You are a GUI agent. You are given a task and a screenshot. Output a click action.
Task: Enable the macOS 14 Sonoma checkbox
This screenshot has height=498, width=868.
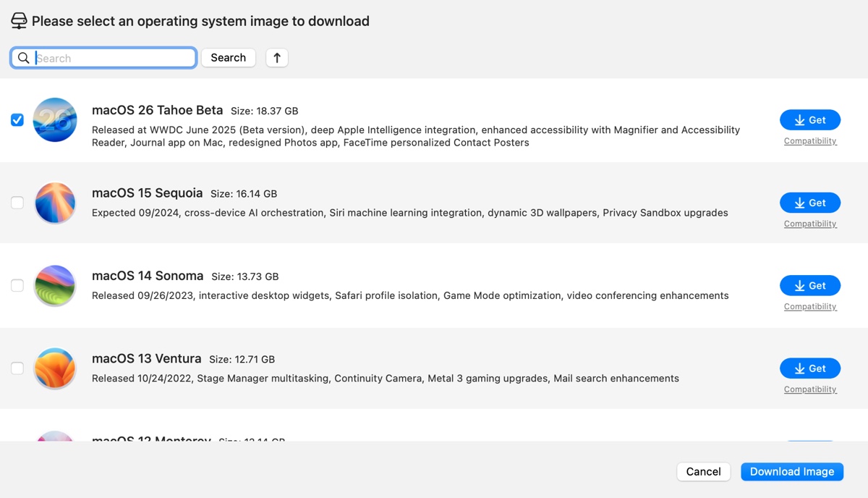click(x=17, y=286)
